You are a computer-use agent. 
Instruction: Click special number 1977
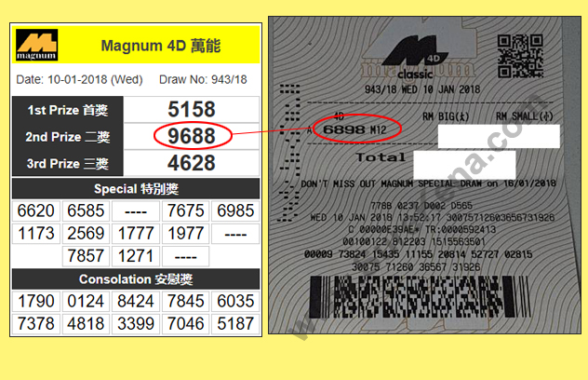tap(186, 234)
